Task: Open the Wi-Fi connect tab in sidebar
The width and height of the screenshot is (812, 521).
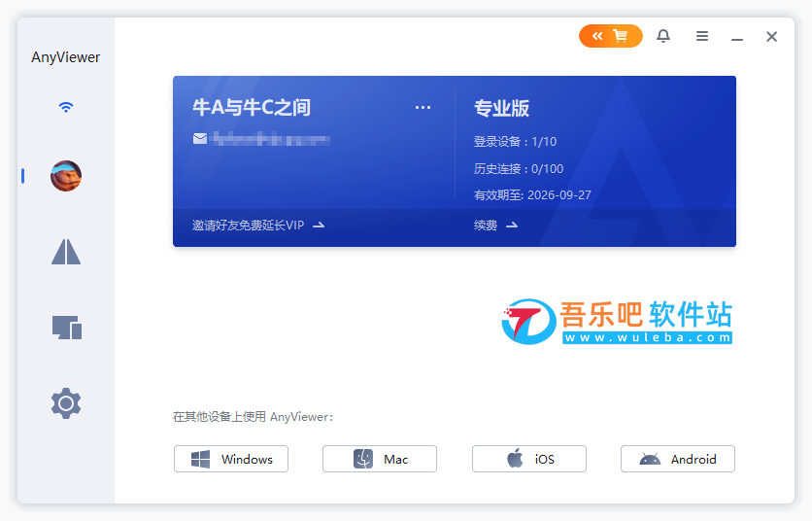Action: coord(66,107)
